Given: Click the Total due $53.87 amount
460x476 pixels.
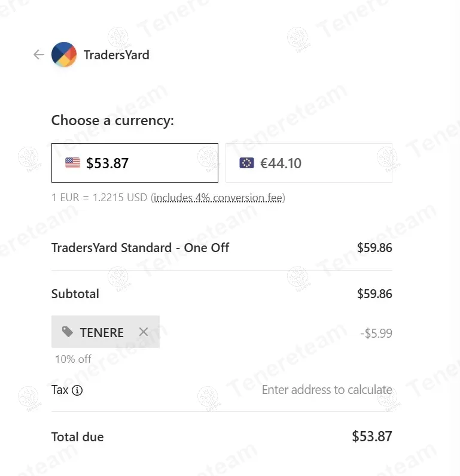Looking at the screenshot, I should point(371,436).
